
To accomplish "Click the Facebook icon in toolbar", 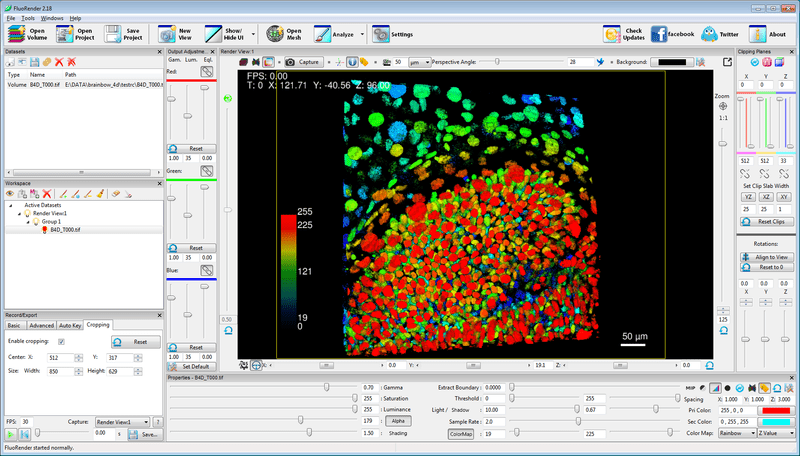I will pyautogui.click(x=659, y=34).
